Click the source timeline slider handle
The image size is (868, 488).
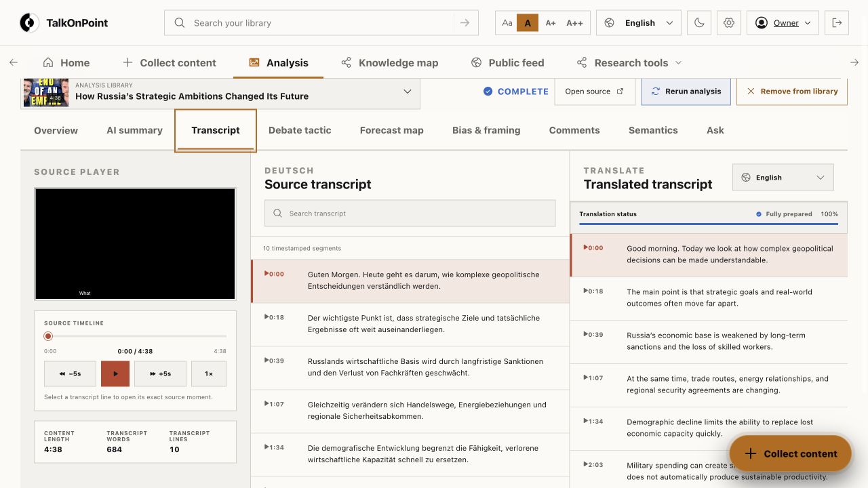48,336
